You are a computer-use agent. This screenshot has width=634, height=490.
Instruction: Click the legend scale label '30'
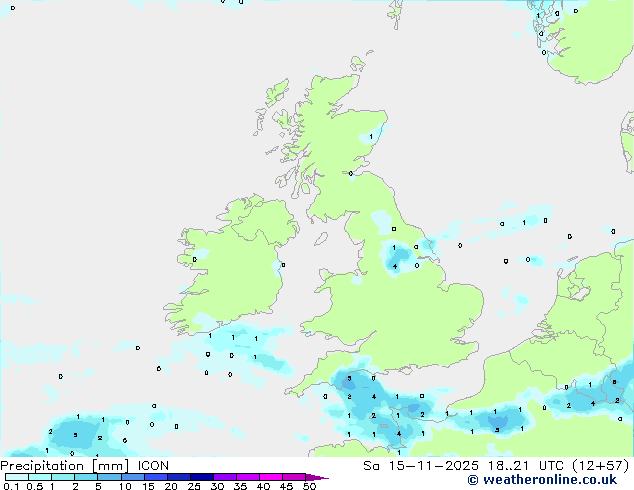pos(217,486)
